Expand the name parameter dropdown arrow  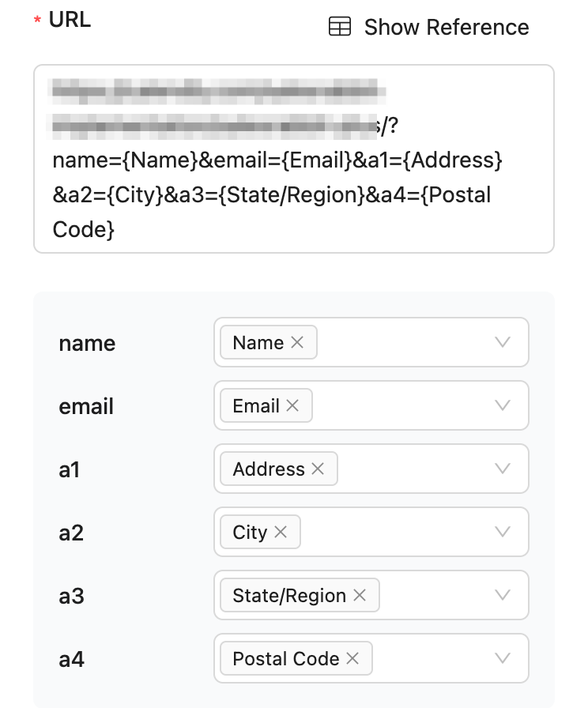[x=503, y=342]
